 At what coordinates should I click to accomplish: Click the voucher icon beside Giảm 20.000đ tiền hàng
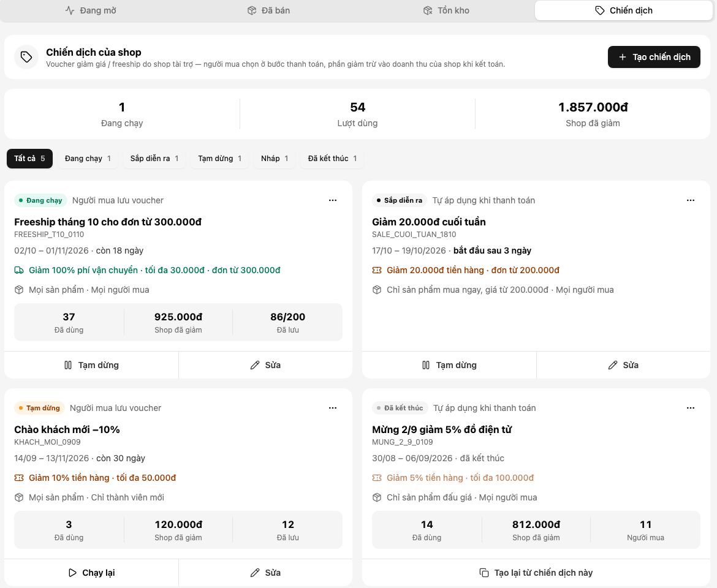click(377, 271)
